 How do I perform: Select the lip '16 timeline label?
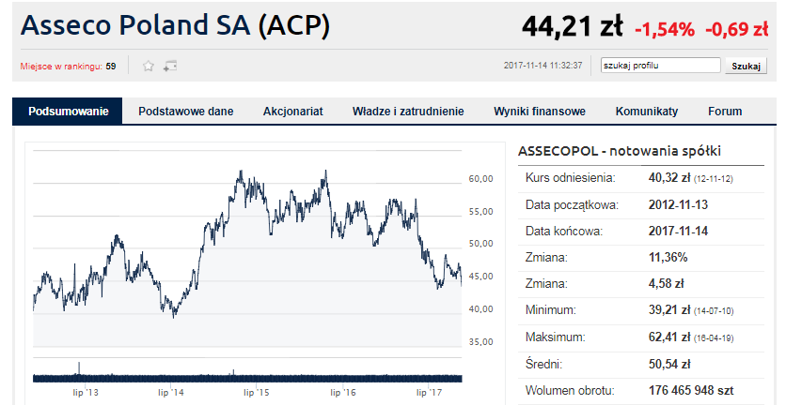coord(343,392)
